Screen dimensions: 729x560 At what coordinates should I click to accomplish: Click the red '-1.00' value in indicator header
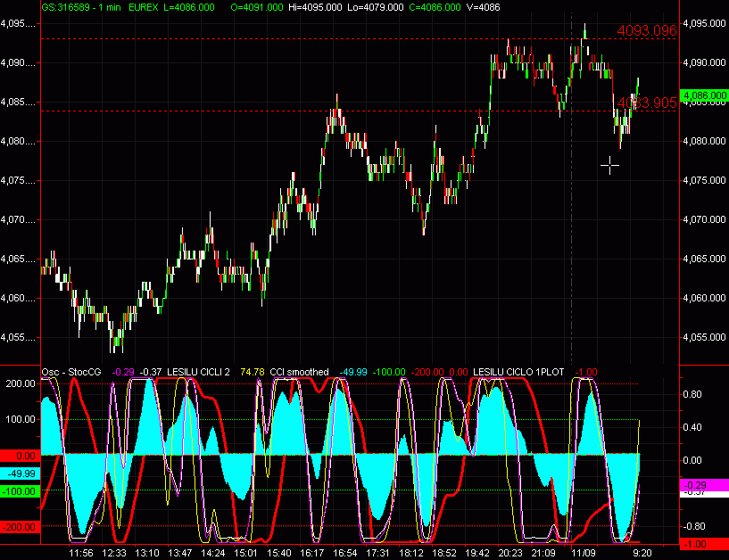pos(586,372)
